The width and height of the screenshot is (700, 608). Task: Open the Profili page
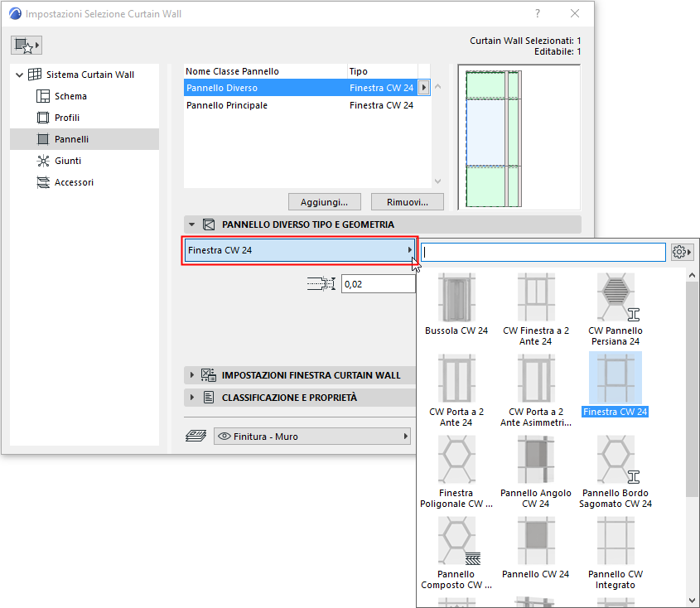click(x=67, y=118)
